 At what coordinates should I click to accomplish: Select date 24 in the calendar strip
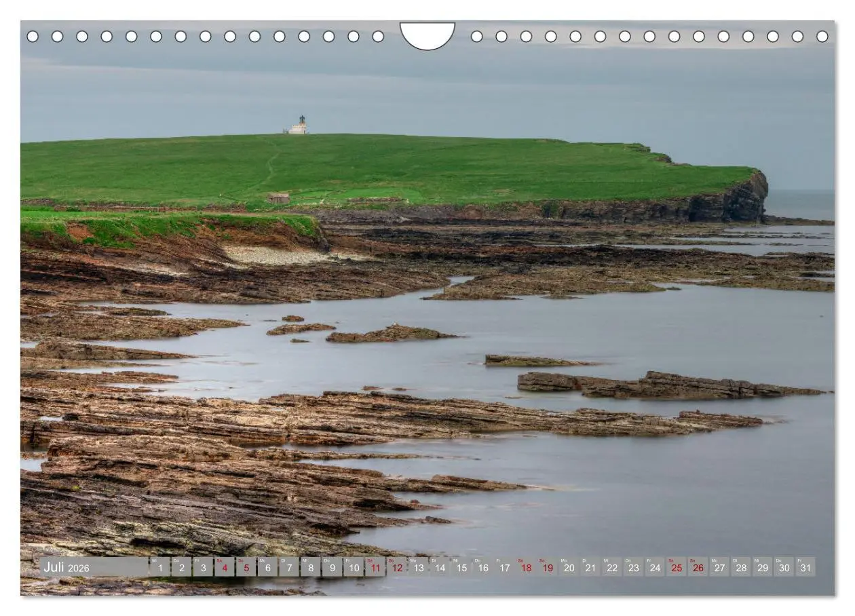(654, 567)
